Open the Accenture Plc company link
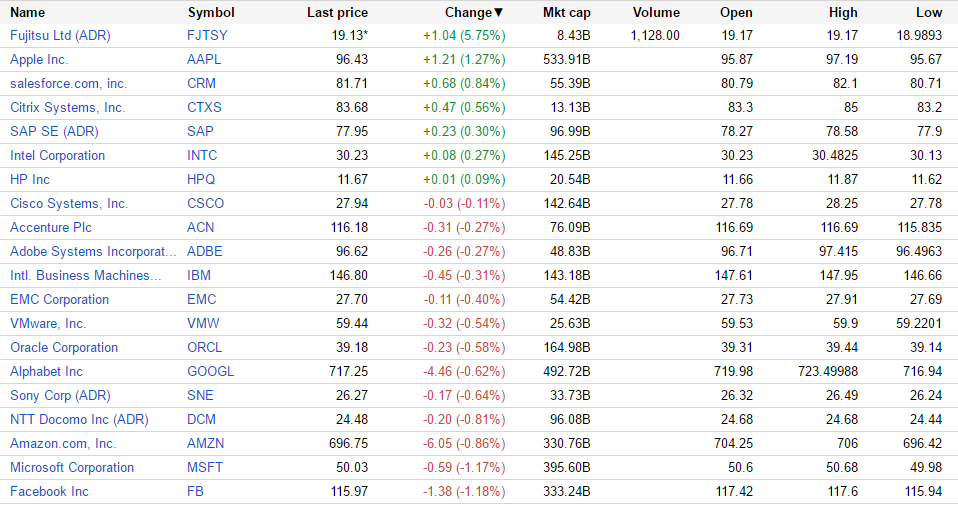 click(51, 227)
